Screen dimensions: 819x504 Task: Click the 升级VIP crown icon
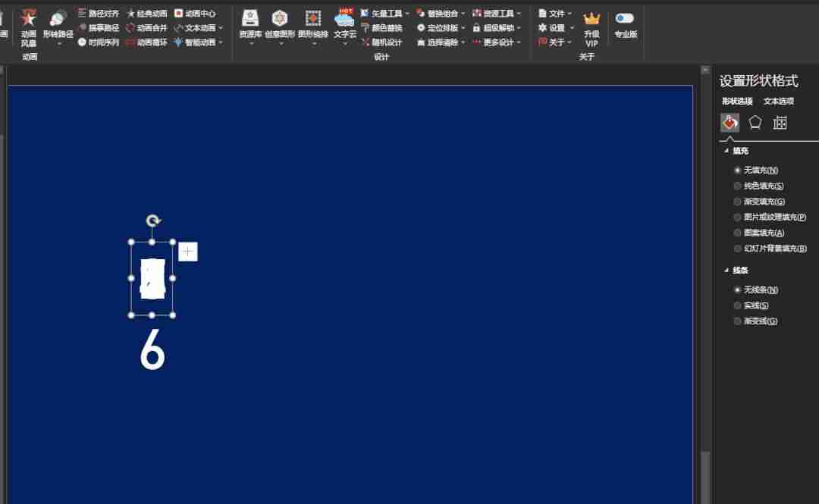point(591,29)
